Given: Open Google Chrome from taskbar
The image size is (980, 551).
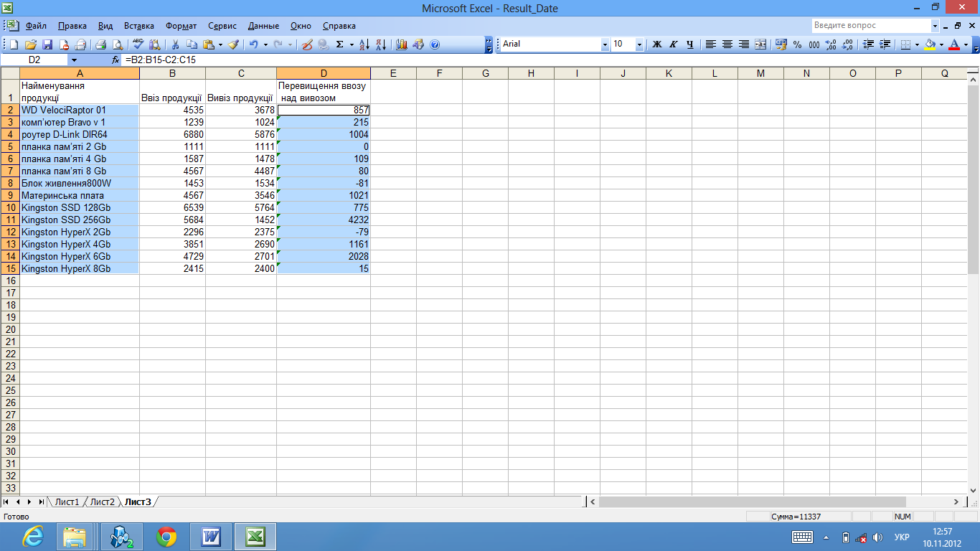Looking at the screenshot, I should pos(166,537).
